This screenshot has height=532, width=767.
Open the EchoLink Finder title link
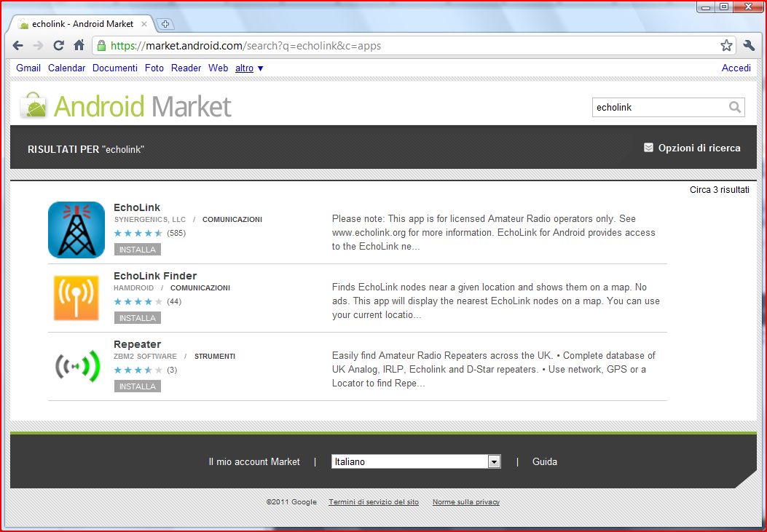(155, 276)
